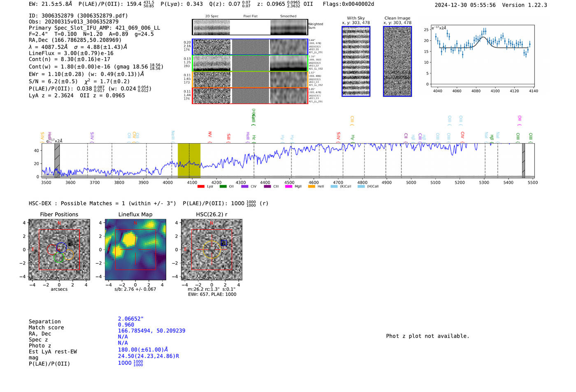This screenshot has width=576, height=392.
Task: Open the HSC(26.2) r cutout image
Action: [x=211, y=250]
